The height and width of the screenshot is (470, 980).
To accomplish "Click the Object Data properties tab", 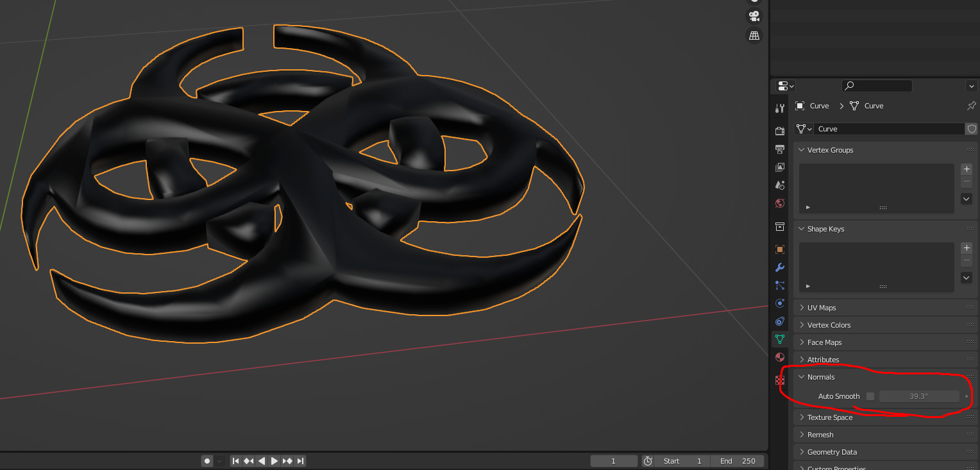I will (x=780, y=339).
